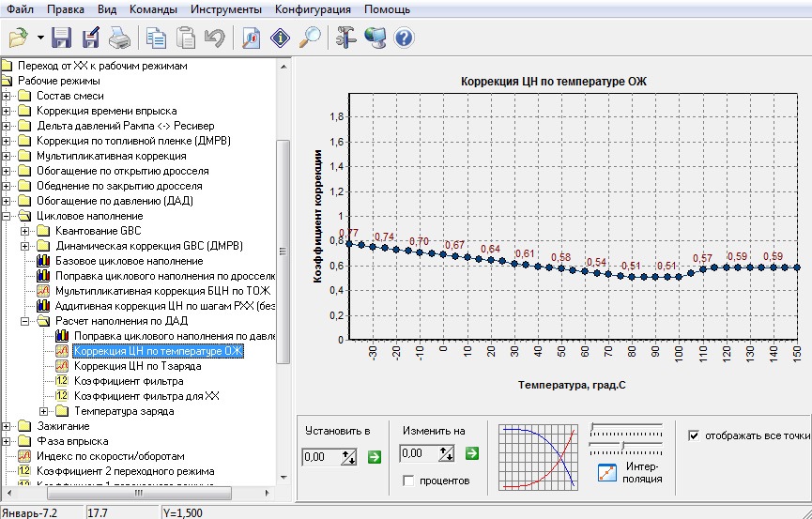Viewport: 812px width, 519px height.
Task: Click the Установить в value field
Action: coord(321,457)
